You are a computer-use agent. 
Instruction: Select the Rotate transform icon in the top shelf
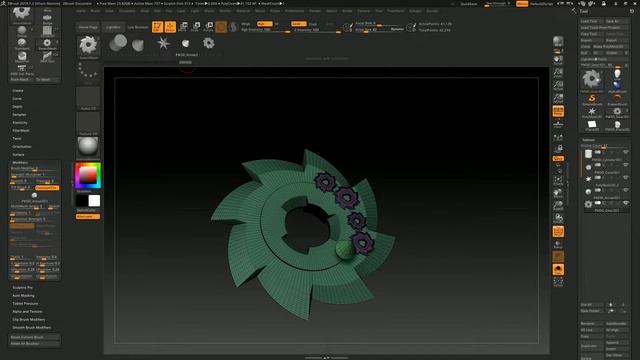click(x=208, y=27)
